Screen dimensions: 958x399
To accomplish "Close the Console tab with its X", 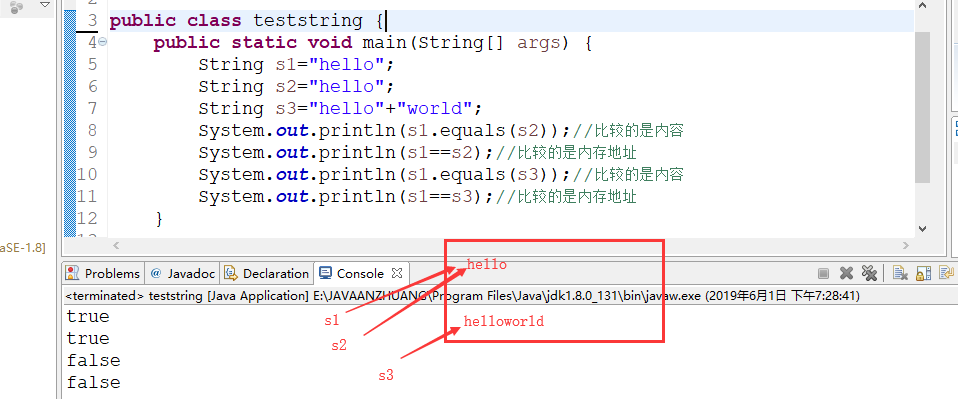I will pos(396,273).
